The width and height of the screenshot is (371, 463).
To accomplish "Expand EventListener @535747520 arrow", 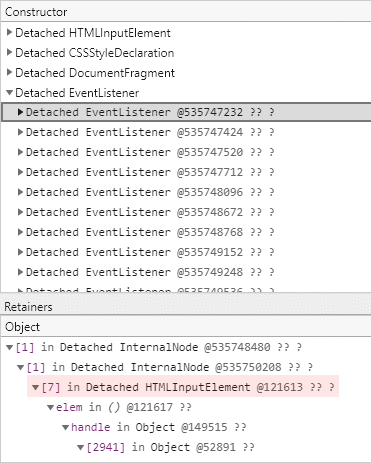I will (x=20, y=152).
